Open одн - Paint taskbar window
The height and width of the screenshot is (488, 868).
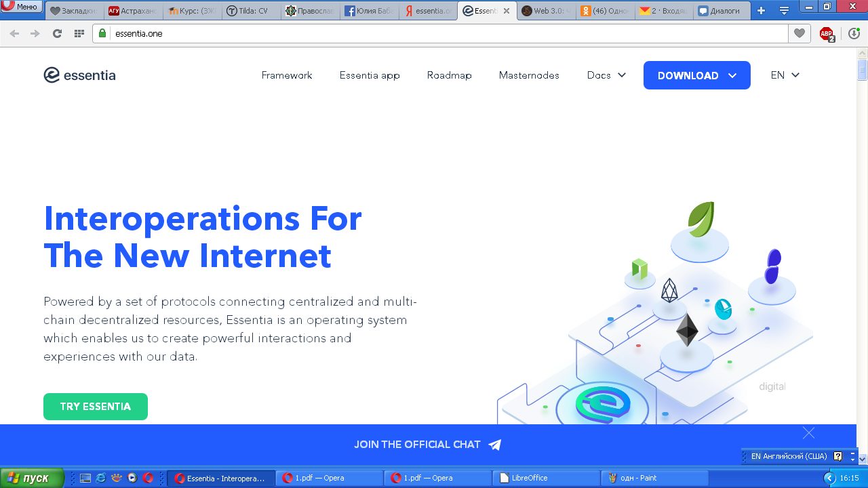655,478
